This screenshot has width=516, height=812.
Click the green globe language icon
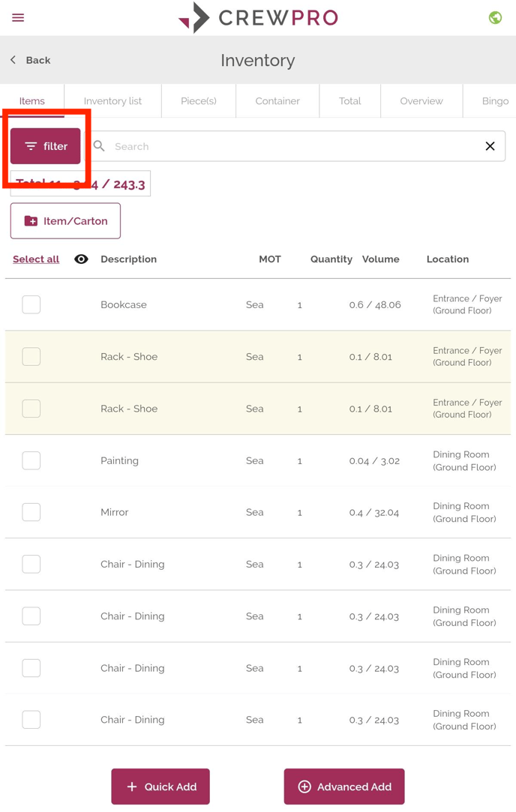pyautogui.click(x=495, y=17)
